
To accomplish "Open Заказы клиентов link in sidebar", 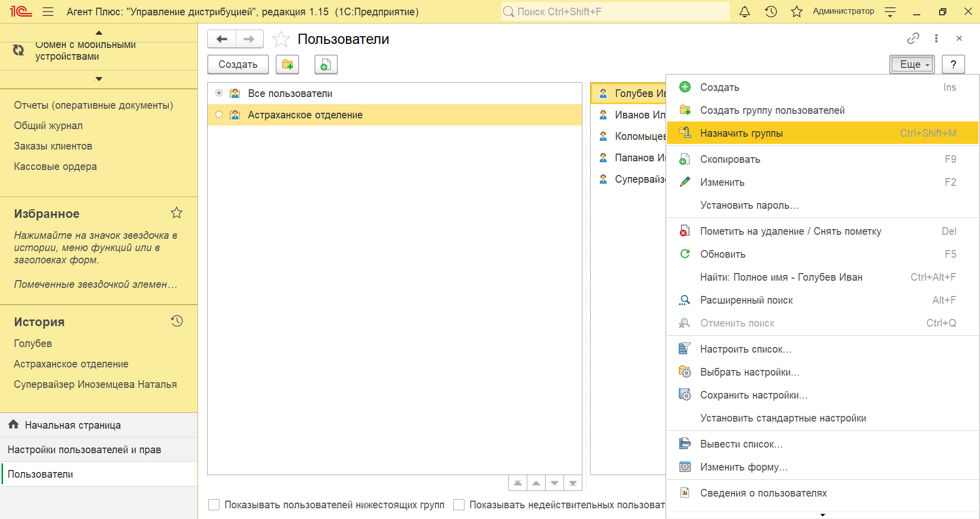I will point(53,146).
